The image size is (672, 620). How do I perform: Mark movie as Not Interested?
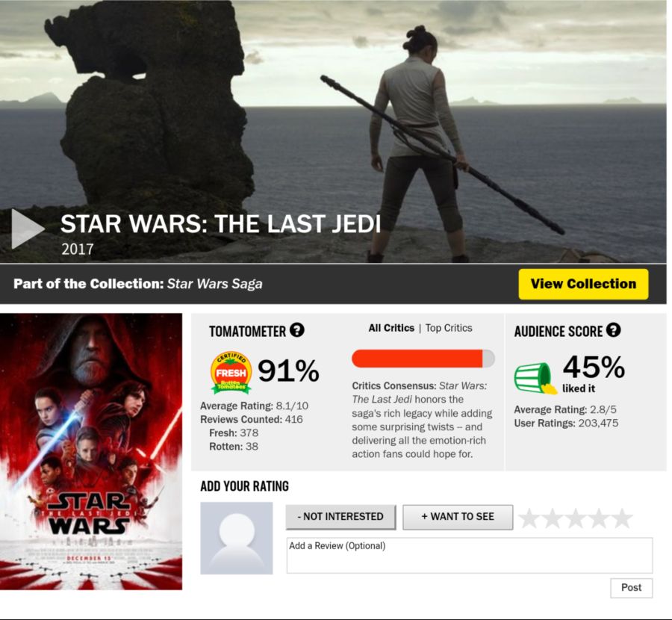pyautogui.click(x=340, y=517)
